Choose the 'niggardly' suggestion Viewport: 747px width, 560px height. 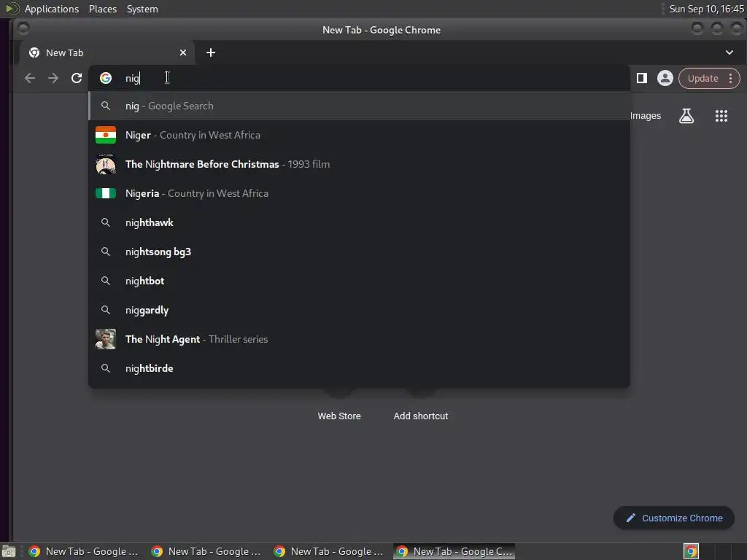click(359, 310)
